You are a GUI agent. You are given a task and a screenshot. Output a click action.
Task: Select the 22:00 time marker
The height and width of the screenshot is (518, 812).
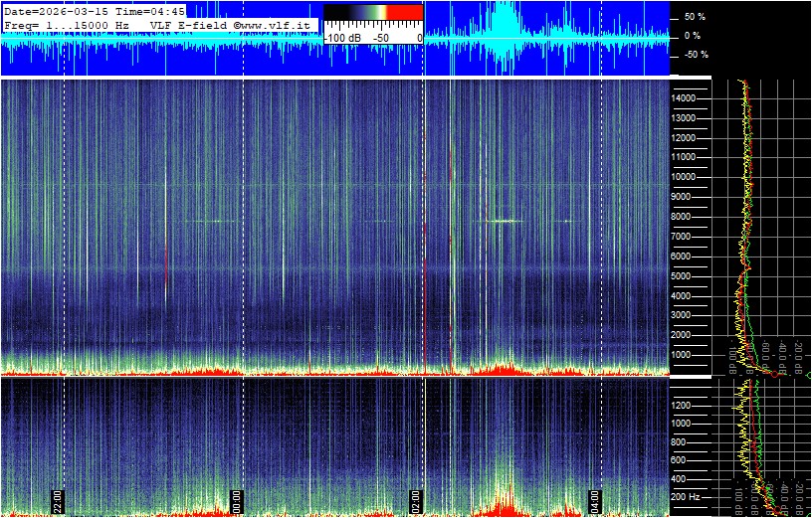tap(57, 501)
